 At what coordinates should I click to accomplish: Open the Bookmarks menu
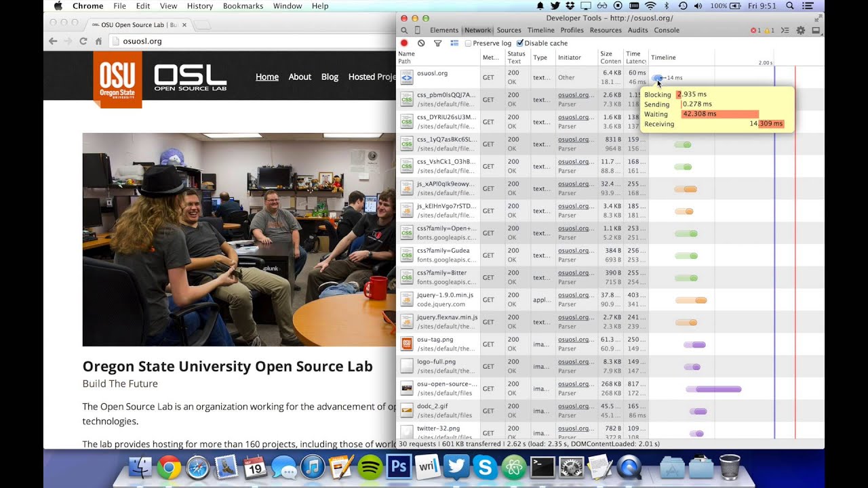(243, 5)
